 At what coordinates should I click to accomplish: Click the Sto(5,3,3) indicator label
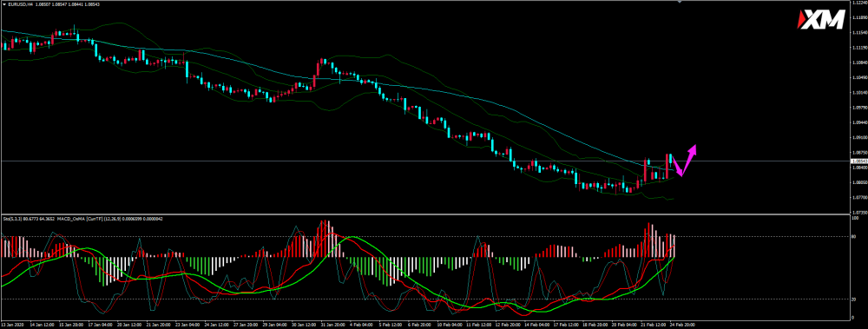coord(12,219)
